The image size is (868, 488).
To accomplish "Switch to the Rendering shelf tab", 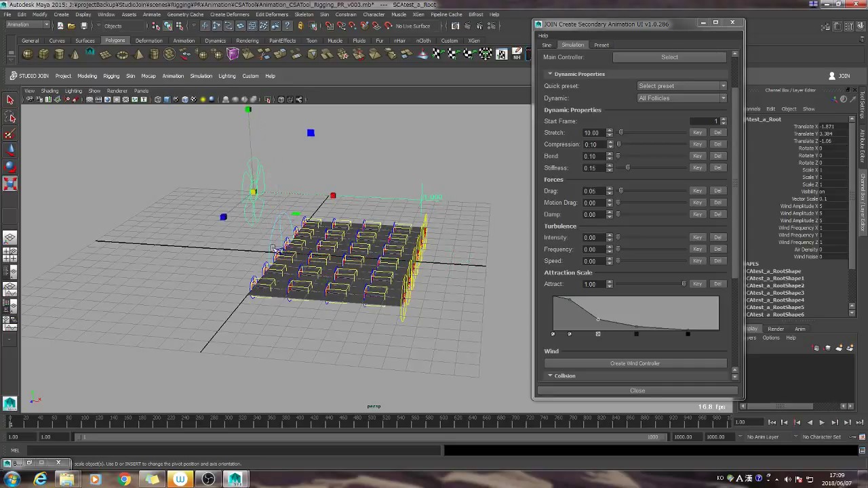I will [x=248, y=41].
